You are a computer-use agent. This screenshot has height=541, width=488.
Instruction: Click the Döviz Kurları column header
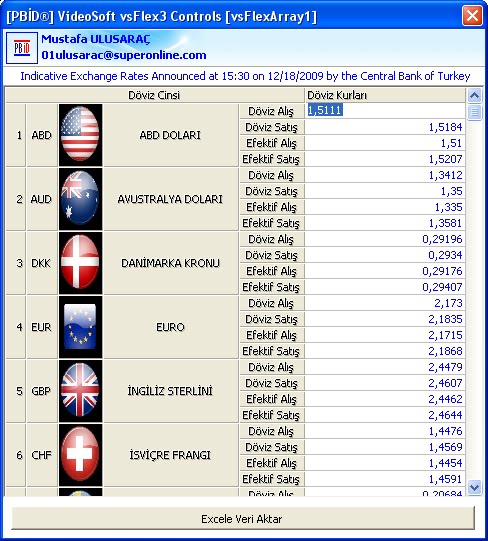click(x=385, y=95)
